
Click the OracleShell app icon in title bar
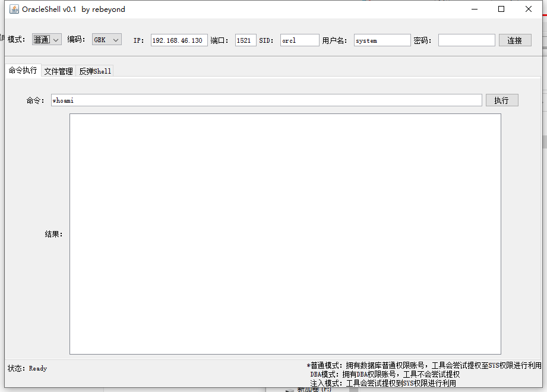click(14, 9)
